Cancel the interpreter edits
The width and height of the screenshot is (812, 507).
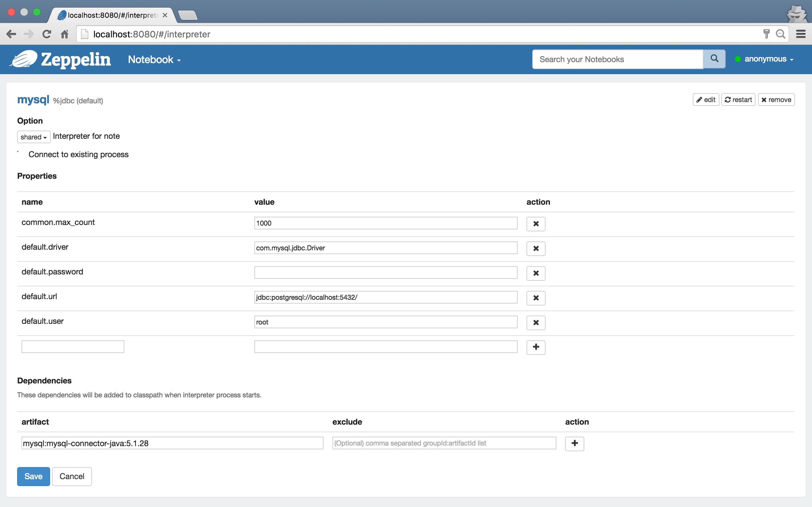tap(71, 476)
